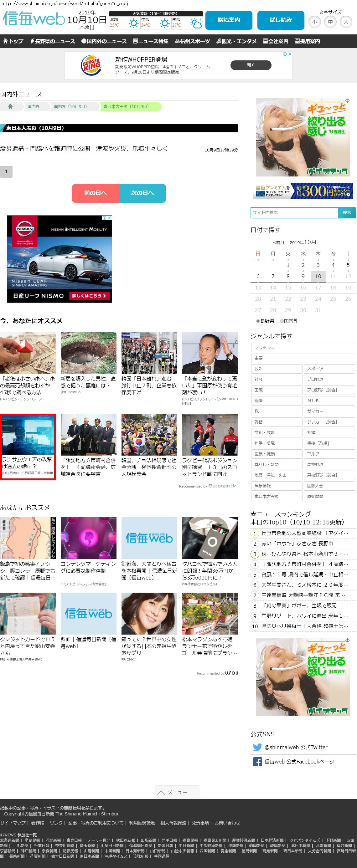The width and height of the screenshot is (357, 868).
Task: Set text size to large (大)
Action: [345, 22]
